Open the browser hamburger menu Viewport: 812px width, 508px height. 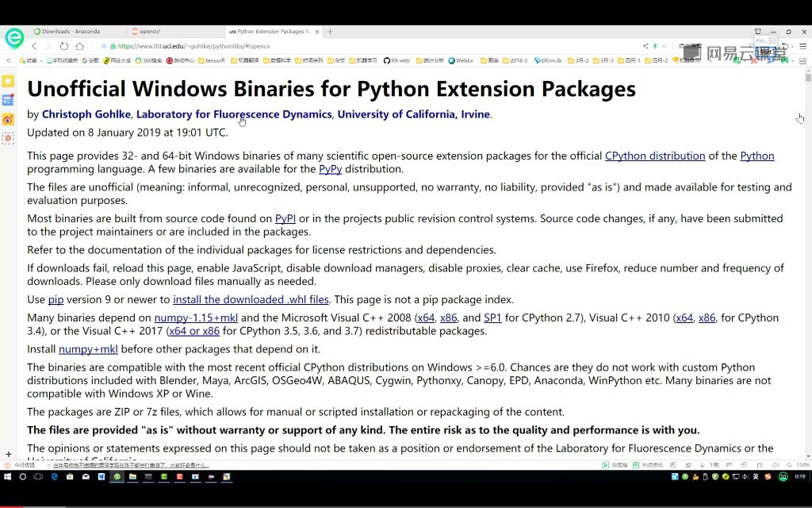coord(802,46)
